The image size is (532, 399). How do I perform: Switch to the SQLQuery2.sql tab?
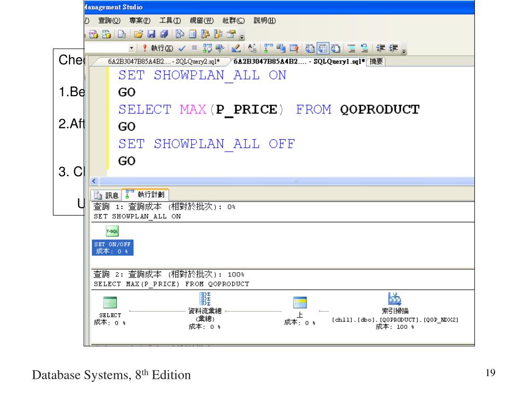click(x=164, y=61)
